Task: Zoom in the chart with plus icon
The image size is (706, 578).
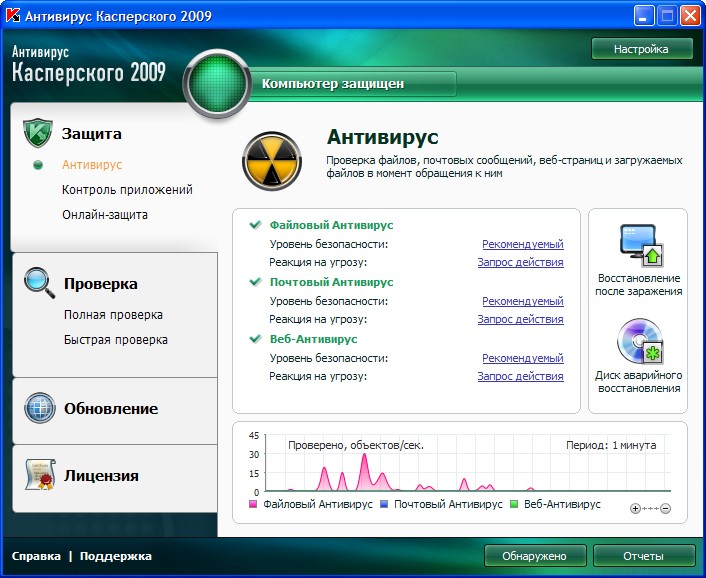Action: [x=635, y=508]
